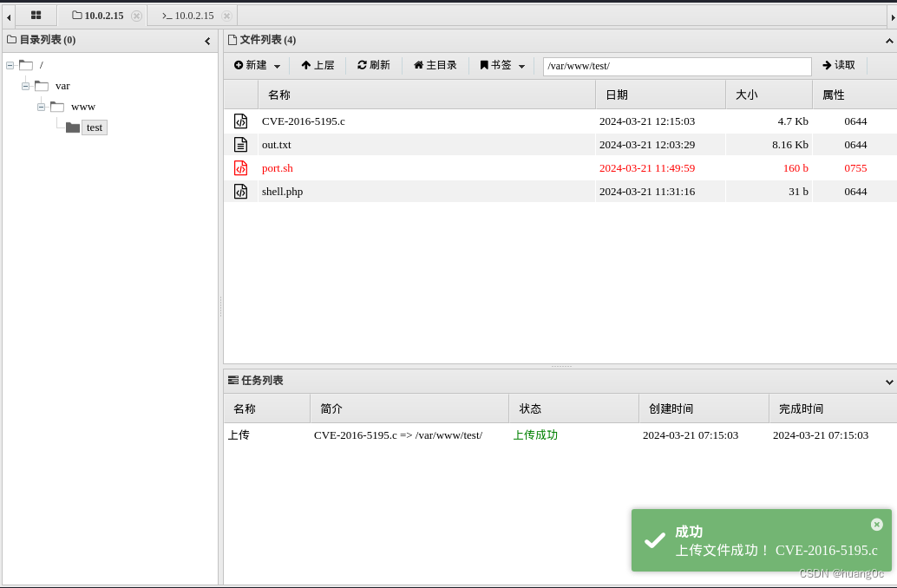897x588 pixels.
Task: Click 读取 to load path
Action: click(x=839, y=65)
